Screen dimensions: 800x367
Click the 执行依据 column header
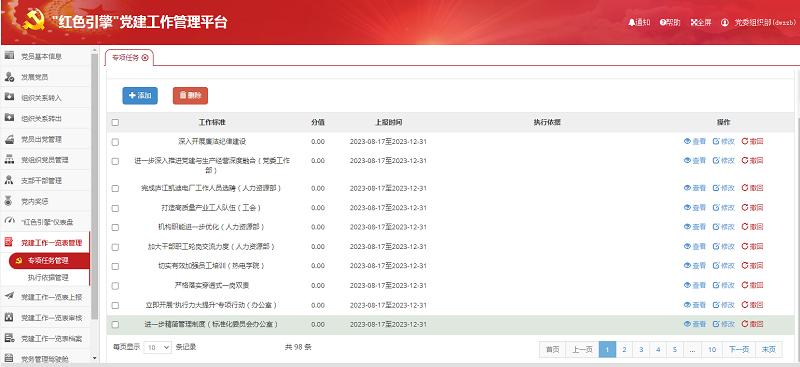(x=547, y=123)
